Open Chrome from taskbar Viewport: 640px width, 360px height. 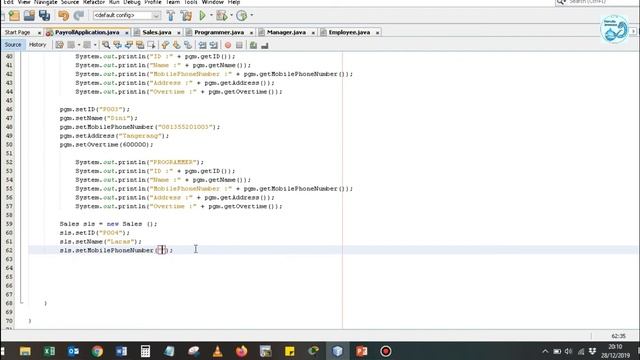point(97,351)
